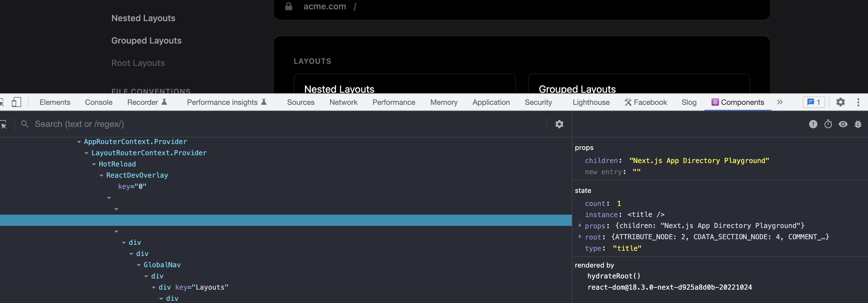Select AppRouterContext.Provider in the tree
Image resolution: width=868 pixels, height=303 pixels.
pos(135,142)
